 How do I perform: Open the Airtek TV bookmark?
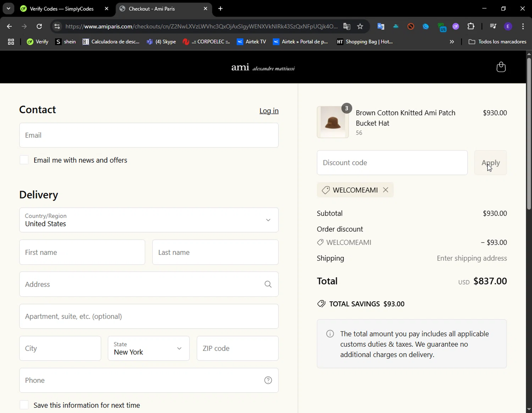[251, 42]
